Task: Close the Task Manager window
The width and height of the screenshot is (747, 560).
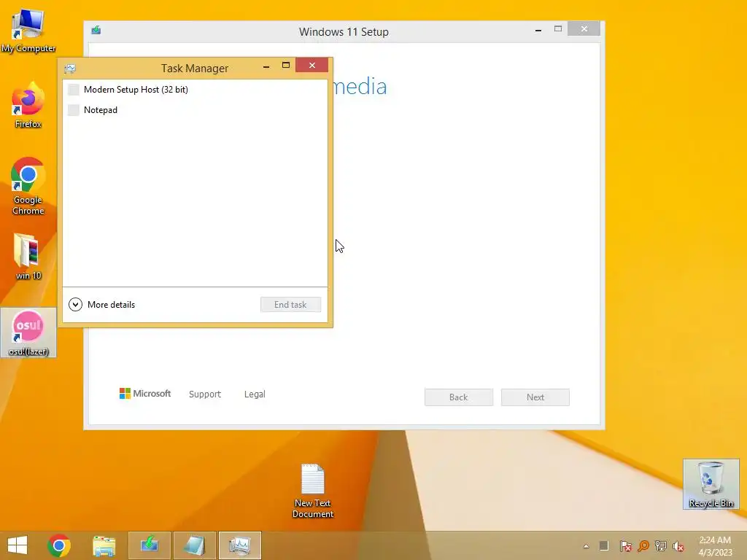Action: click(312, 65)
